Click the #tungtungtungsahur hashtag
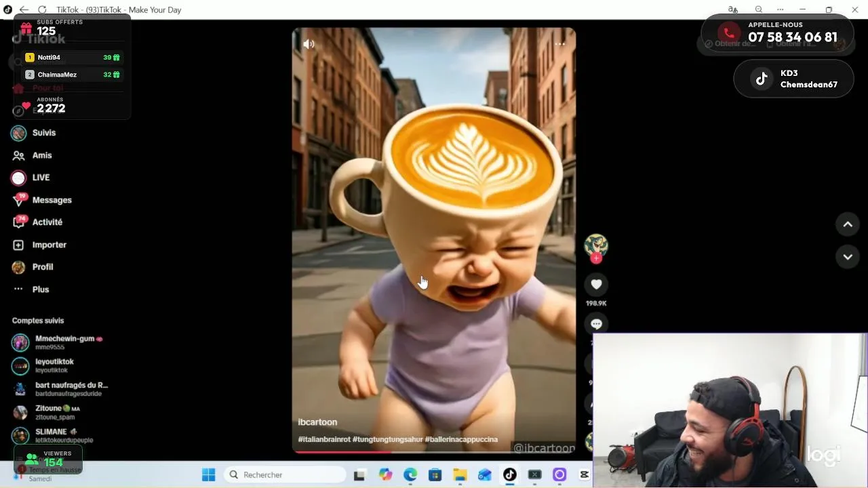The height and width of the screenshot is (488, 868). [x=387, y=439]
